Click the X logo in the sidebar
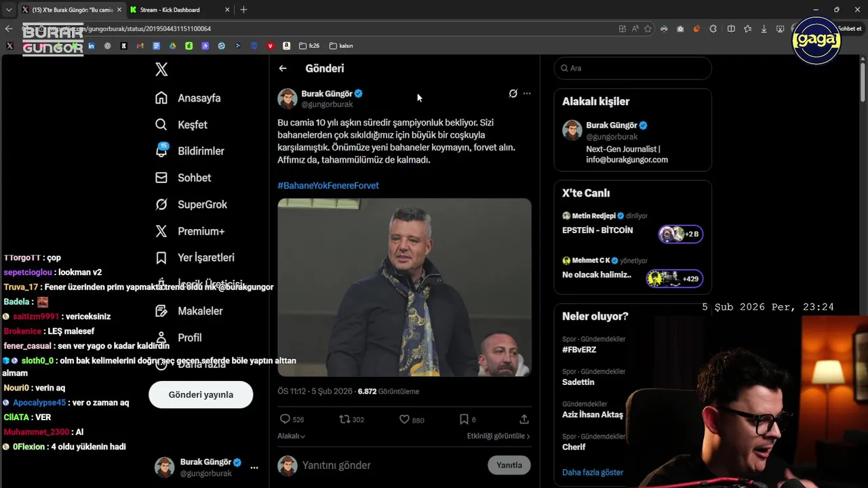The image size is (868, 488). (x=161, y=68)
